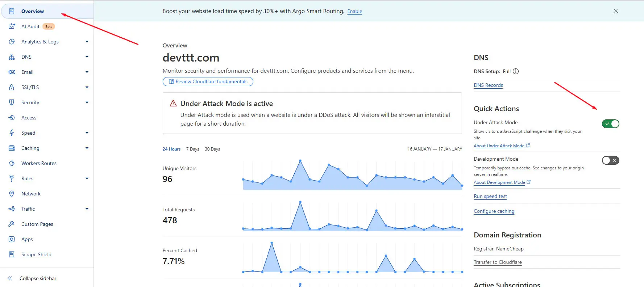
Task: Click the external link icon beside About Development Mode
Action: [529, 182]
